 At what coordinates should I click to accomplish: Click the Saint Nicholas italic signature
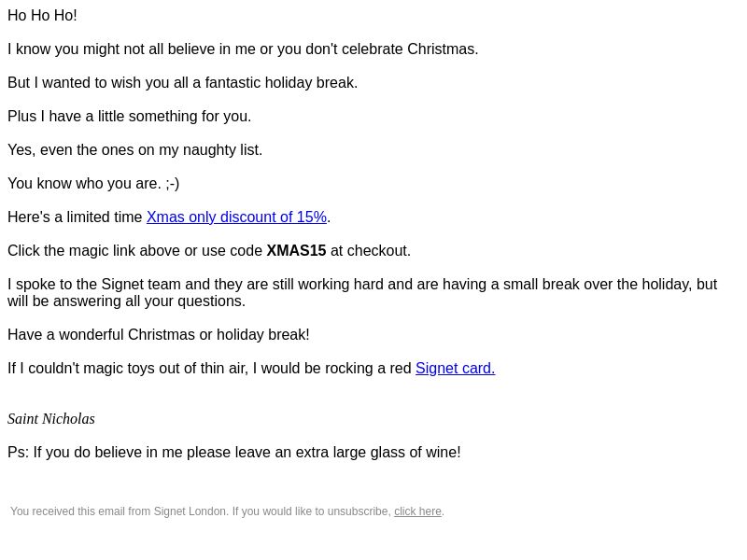[x=51, y=418]
